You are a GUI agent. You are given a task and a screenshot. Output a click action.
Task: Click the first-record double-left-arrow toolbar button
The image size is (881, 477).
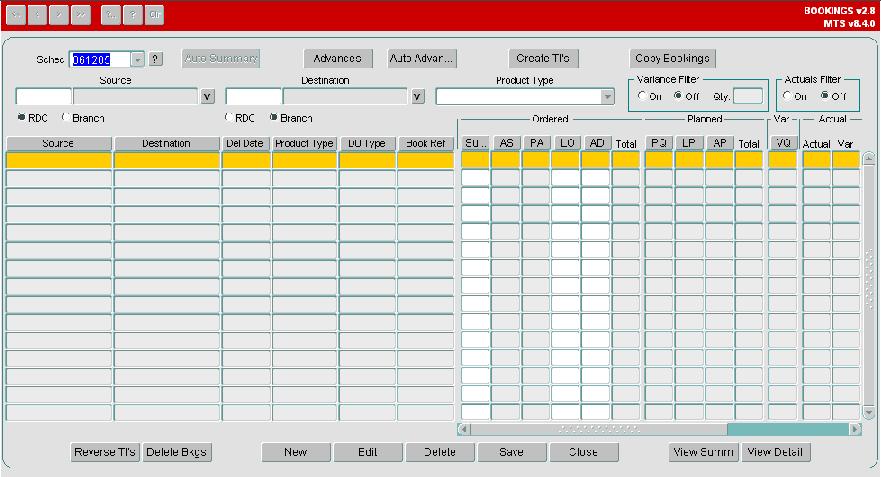point(15,15)
